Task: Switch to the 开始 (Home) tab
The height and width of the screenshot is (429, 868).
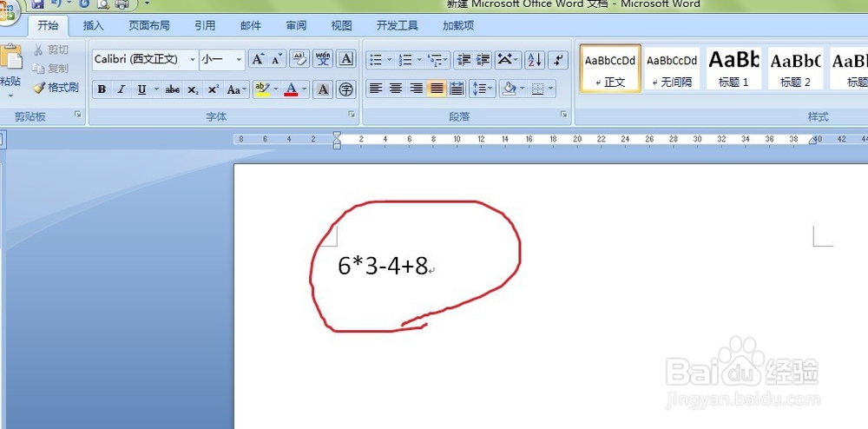Action: pos(48,25)
